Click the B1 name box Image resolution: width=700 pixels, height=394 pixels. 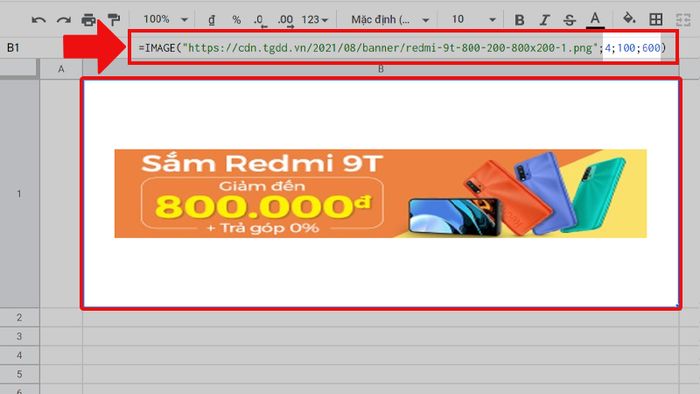[x=13, y=48]
